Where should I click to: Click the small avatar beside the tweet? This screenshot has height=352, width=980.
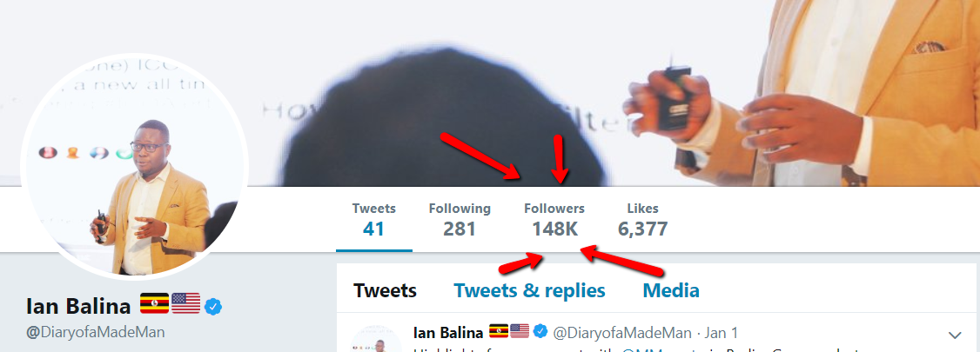click(376, 339)
